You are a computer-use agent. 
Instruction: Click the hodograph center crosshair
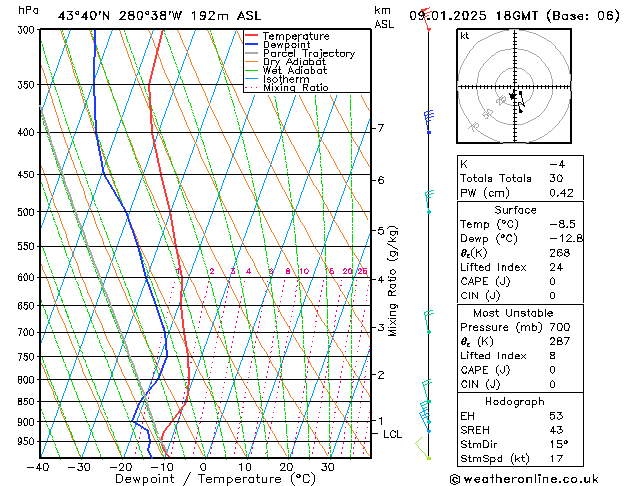tap(515, 87)
